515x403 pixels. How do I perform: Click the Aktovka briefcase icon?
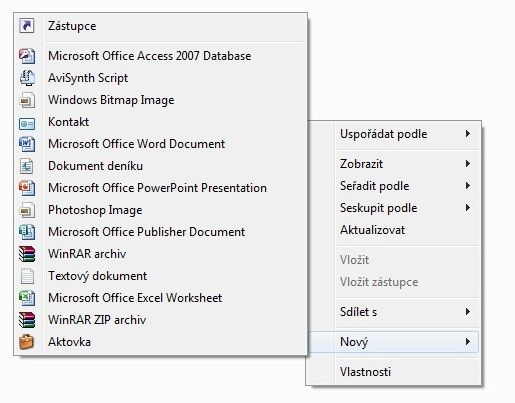27,342
